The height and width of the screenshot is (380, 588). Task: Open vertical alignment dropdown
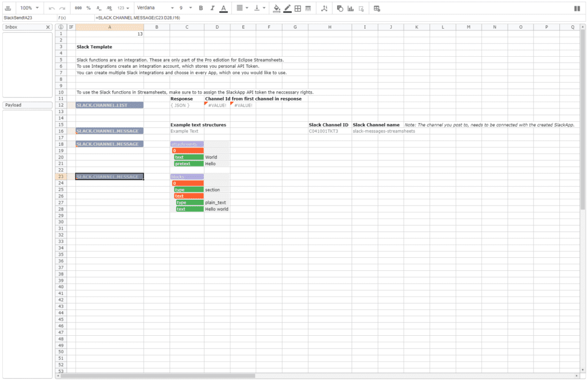pos(260,8)
